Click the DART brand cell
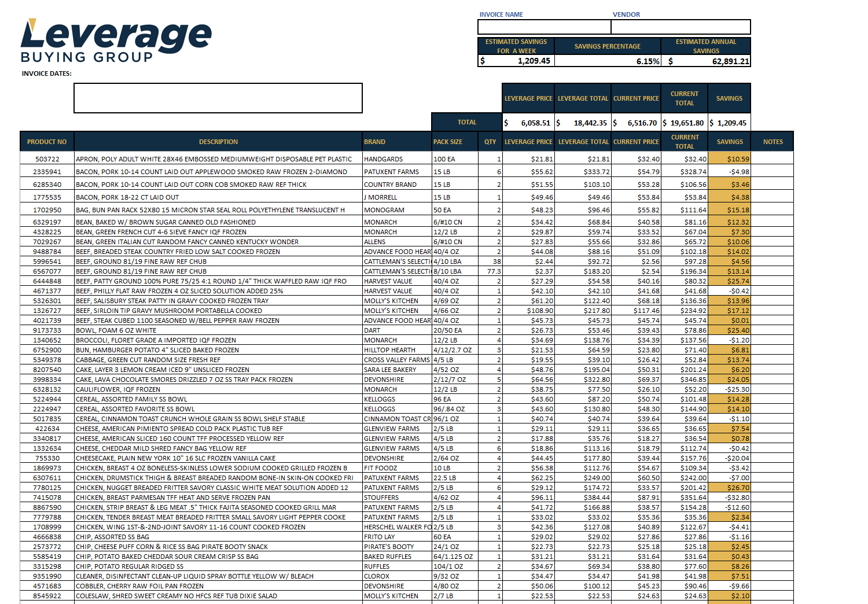The image size is (868, 604). click(x=397, y=330)
